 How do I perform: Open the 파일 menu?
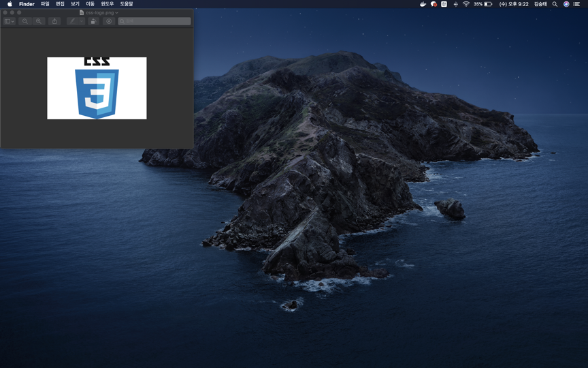tap(45, 4)
